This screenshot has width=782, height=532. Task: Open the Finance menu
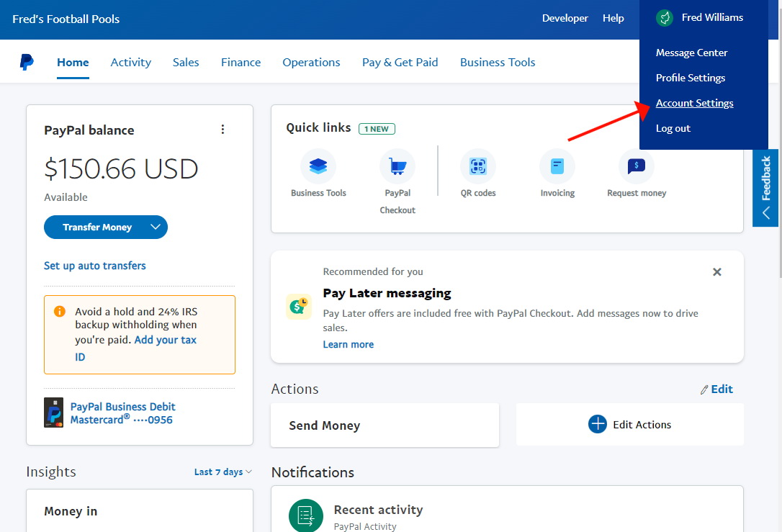tap(241, 63)
